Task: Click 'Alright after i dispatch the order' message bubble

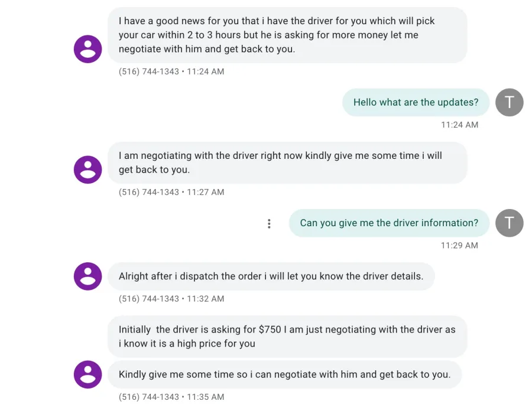Action: 271,276
